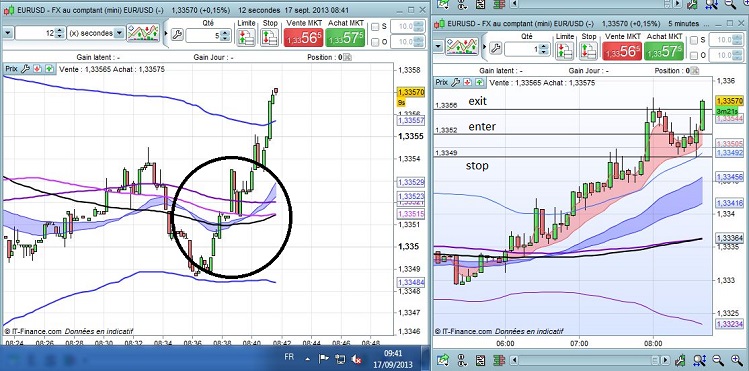
Task: Click position details icon in 12 secondes window
Action: click(x=347, y=57)
